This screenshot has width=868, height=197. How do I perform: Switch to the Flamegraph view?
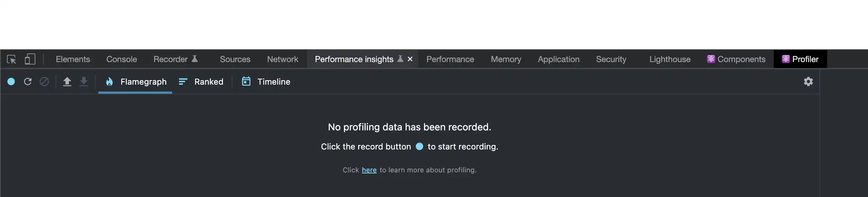pyautogui.click(x=136, y=82)
